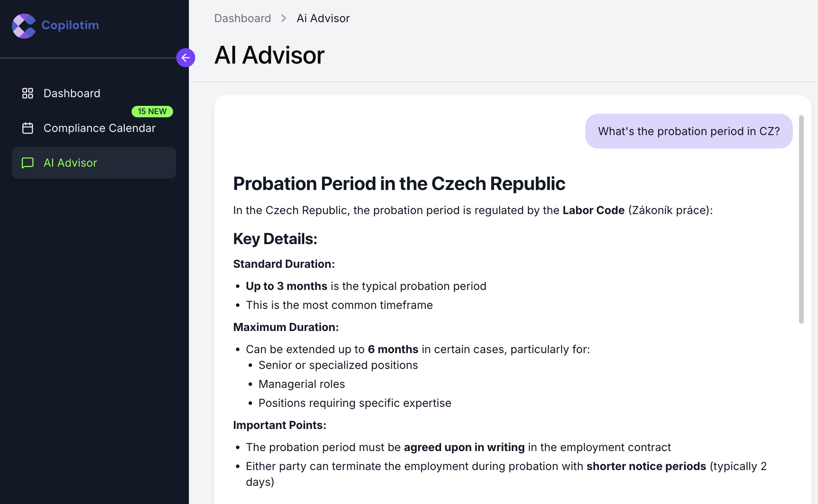Click the AI Advisor chat bubble icon
The image size is (818, 504).
coord(28,163)
